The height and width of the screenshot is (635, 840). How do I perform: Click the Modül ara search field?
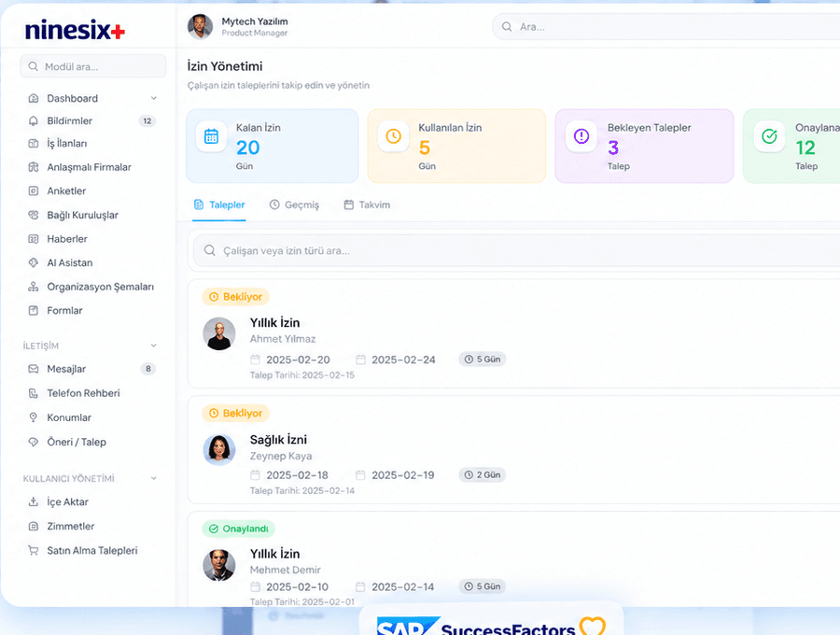tap(93, 66)
